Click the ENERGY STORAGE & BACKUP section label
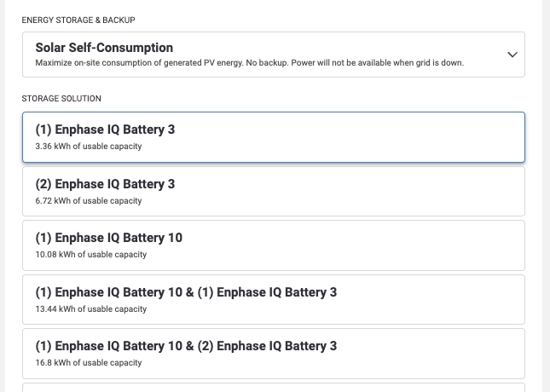This screenshot has height=392, width=550. pos(78,20)
